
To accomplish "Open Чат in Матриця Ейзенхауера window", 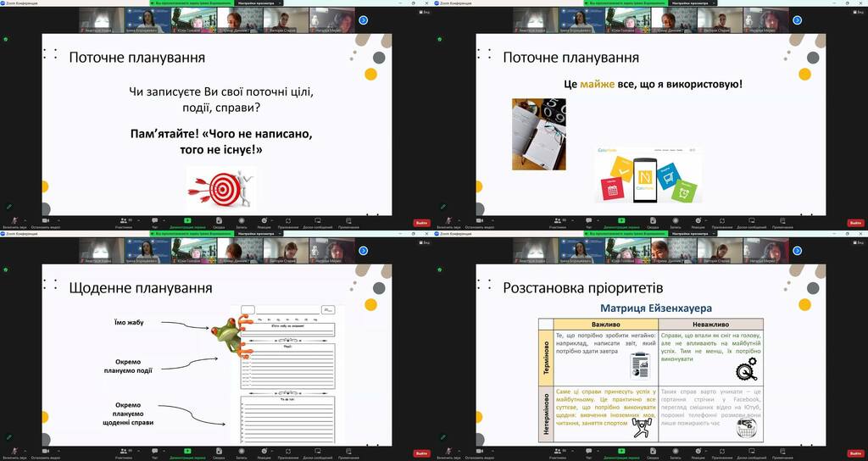I will point(588,450).
